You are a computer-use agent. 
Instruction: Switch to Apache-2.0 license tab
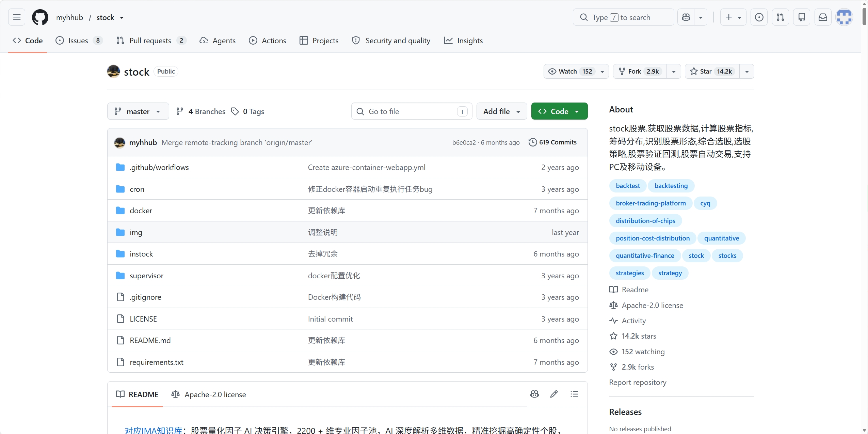(x=209, y=394)
